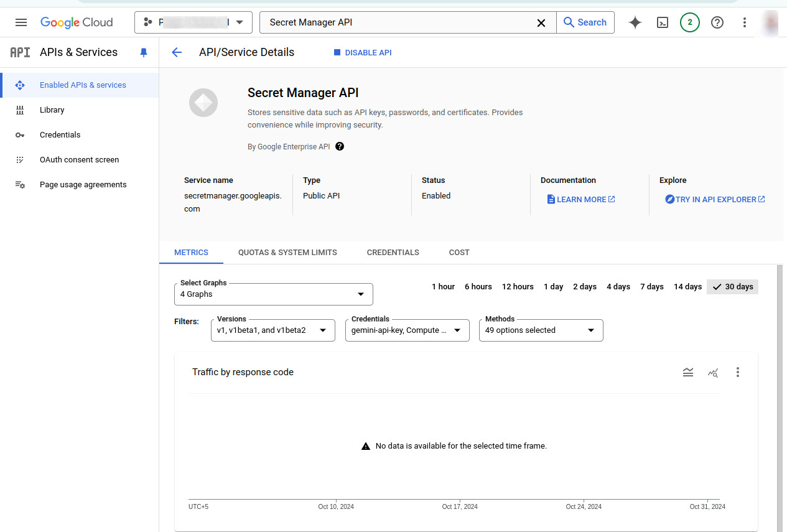Open more options on Traffic by response code
The height and width of the screenshot is (532, 787).
coord(738,372)
